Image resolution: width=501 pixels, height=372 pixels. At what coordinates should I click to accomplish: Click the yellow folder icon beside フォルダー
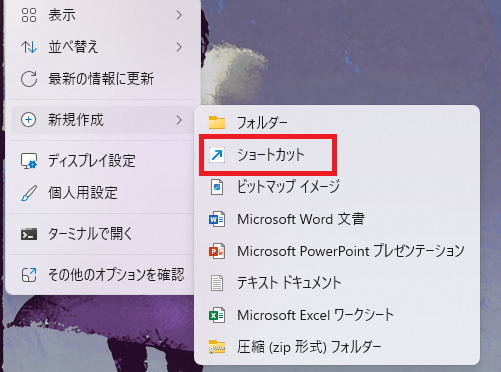[x=217, y=122]
